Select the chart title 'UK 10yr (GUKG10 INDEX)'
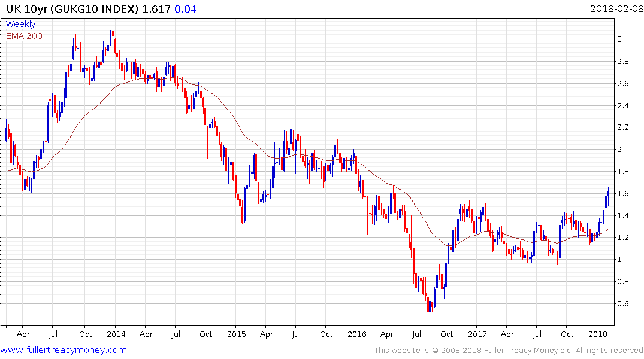The image size is (644, 359). (72, 9)
